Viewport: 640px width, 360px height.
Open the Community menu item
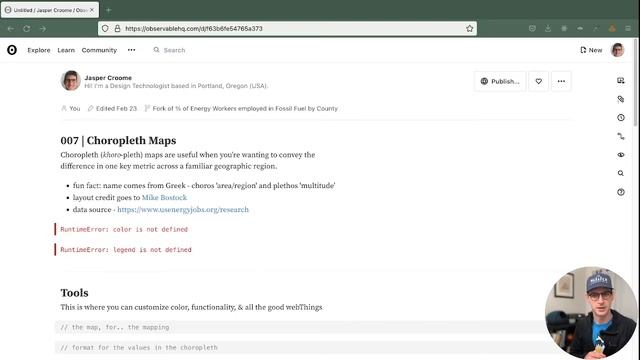coord(99,50)
